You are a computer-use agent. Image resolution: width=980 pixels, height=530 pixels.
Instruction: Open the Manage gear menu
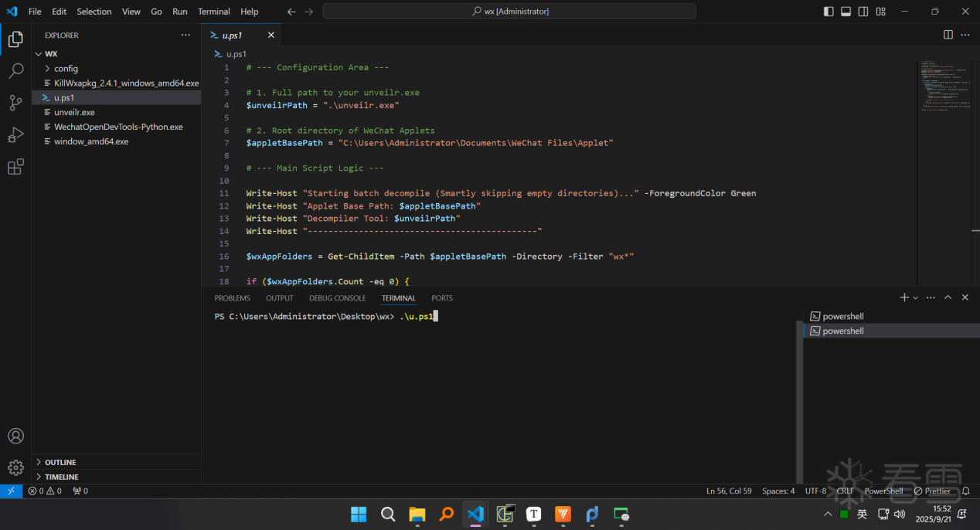tap(15, 467)
